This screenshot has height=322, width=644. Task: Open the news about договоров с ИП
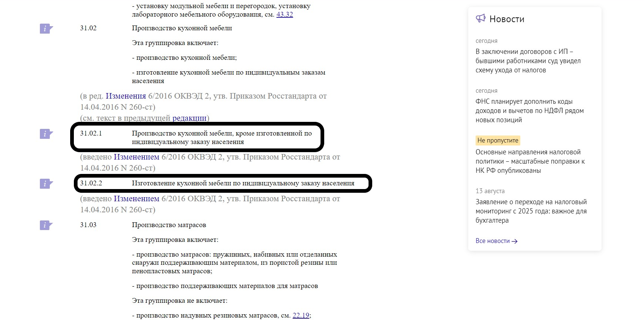point(528,61)
